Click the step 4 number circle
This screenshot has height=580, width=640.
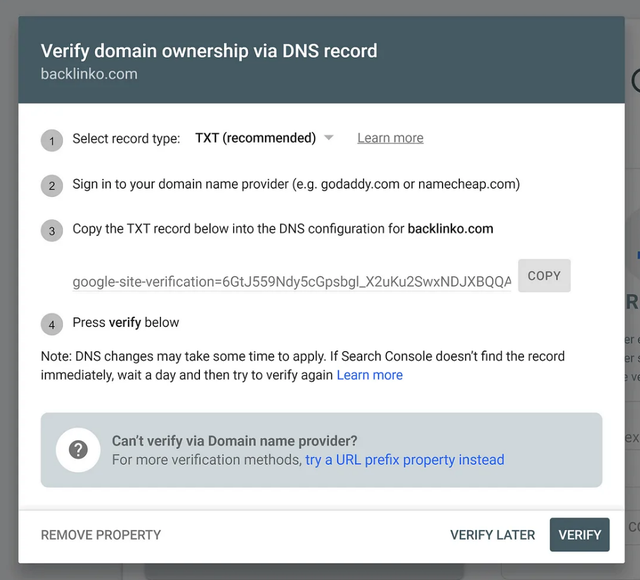click(x=52, y=324)
